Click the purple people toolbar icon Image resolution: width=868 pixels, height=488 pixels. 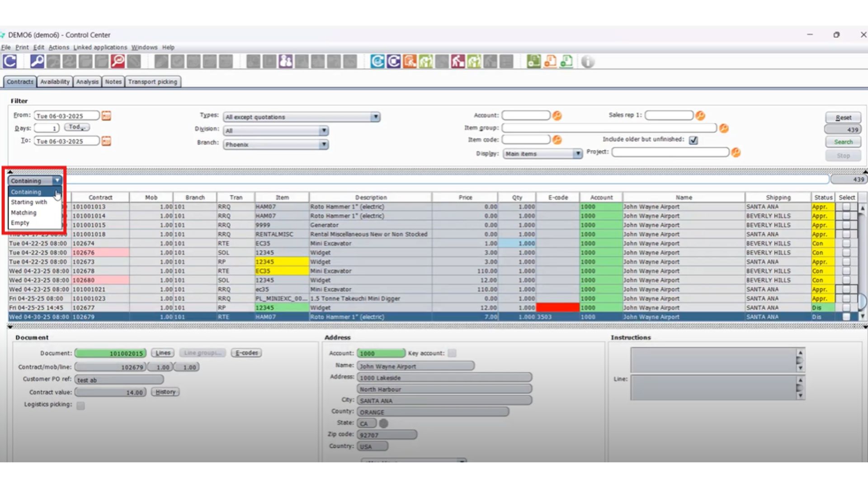[x=285, y=61]
